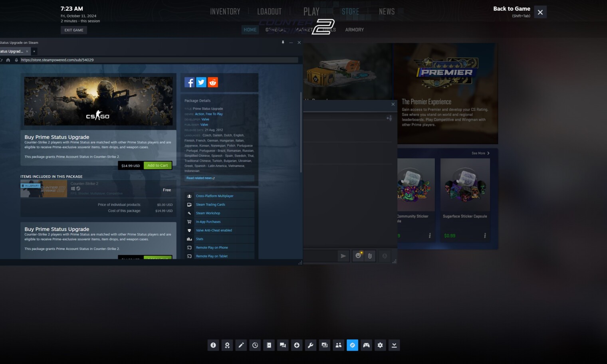Click See More link in store

tap(480, 153)
